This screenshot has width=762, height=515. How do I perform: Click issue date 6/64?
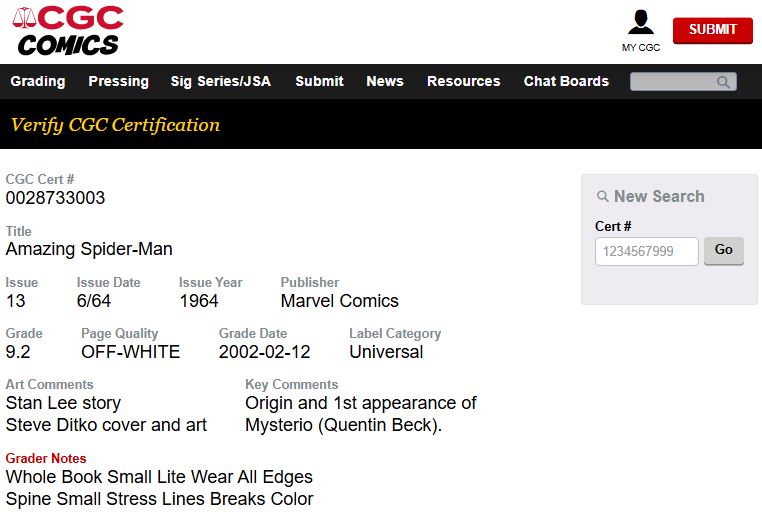tap(94, 301)
